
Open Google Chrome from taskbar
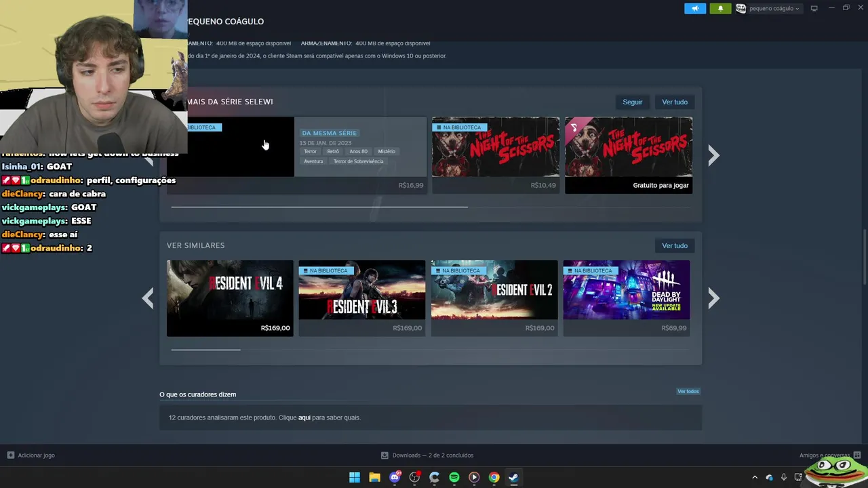coord(494,477)
